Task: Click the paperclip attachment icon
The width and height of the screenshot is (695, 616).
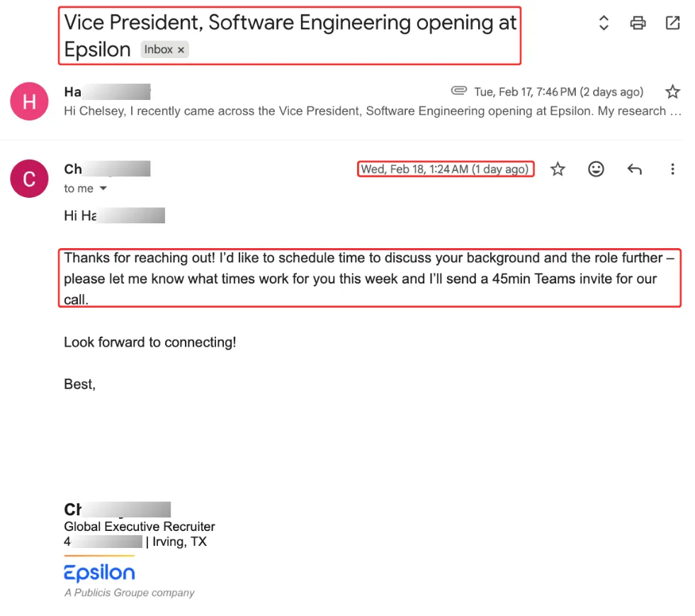Action: click(x=458, y=91)
